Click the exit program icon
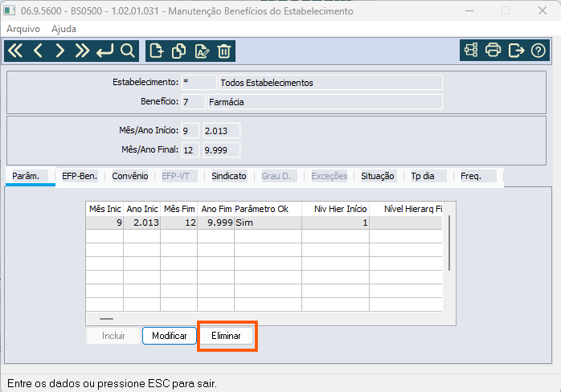Viewport: 561px width, 392px height. click(516, 50)
